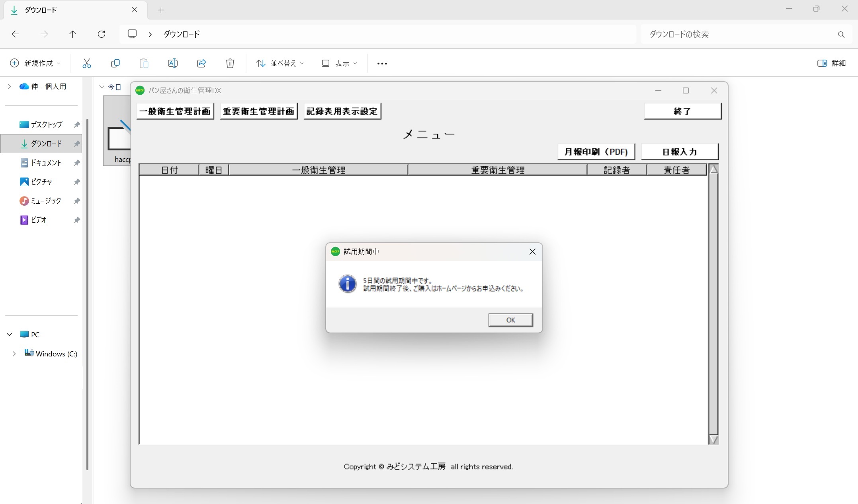This screenshot has height=504, width=858.
Task: Click the Share icon in the toolbar
Action: tap(201, 63)
